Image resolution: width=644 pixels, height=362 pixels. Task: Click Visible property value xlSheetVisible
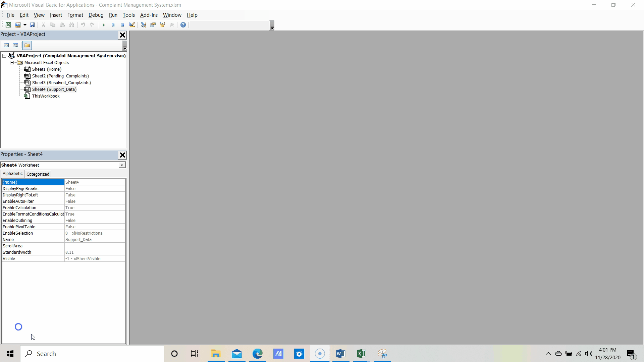(95, 258)
